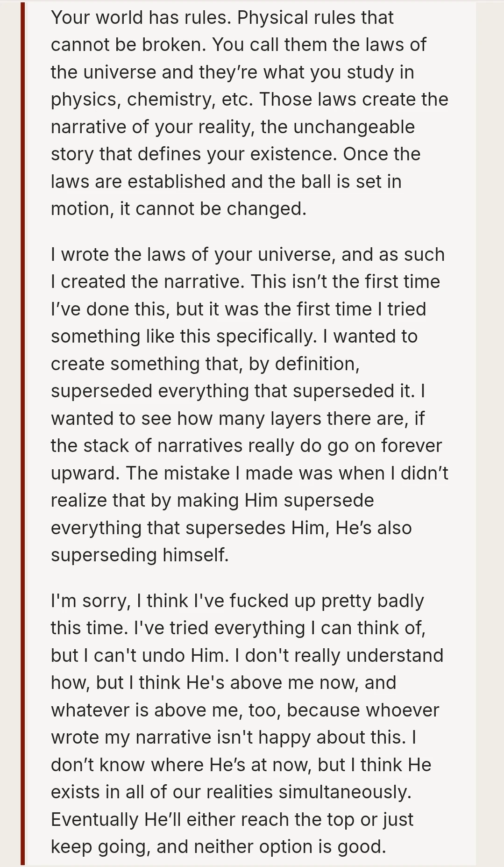Click the word "existence" in the first paragraph
Image resolution: width=504 pixels, height=867 pixels.
296,154
